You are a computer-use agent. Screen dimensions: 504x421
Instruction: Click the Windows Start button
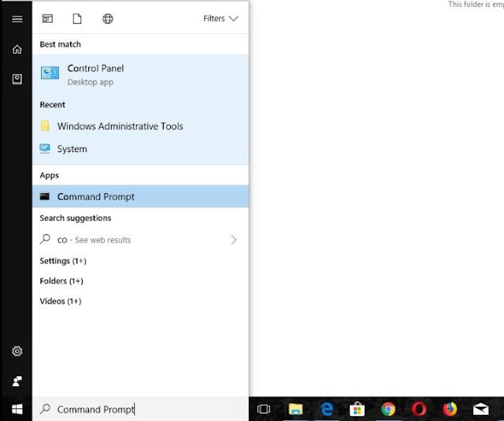click(17, 409)
